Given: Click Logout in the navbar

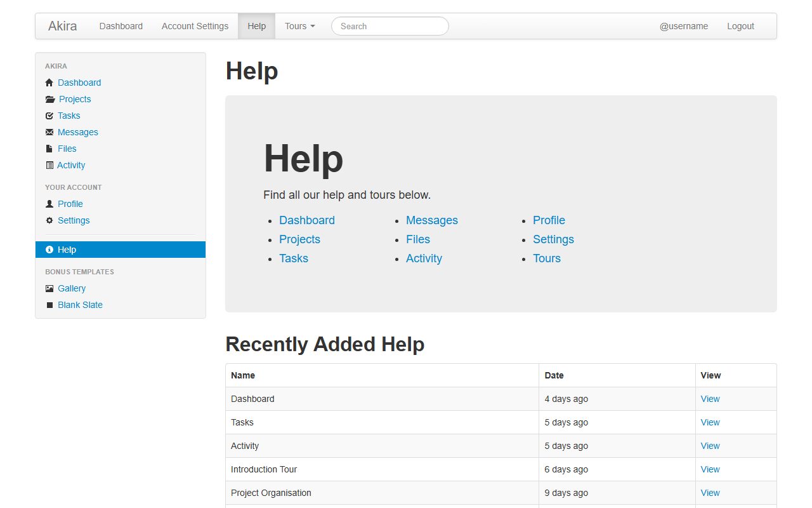Looking at the screenshot, I should click(x=740, y=26).
